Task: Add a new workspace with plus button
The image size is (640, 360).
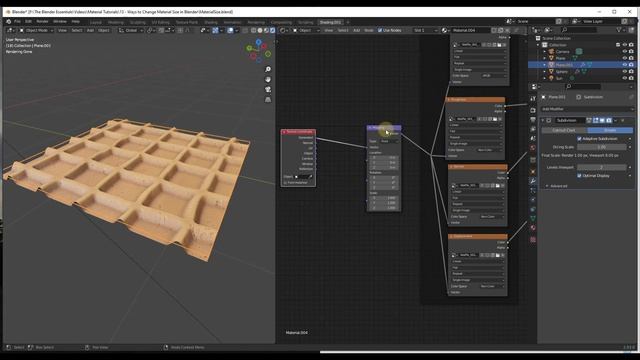Action: [x=348, y=22]
